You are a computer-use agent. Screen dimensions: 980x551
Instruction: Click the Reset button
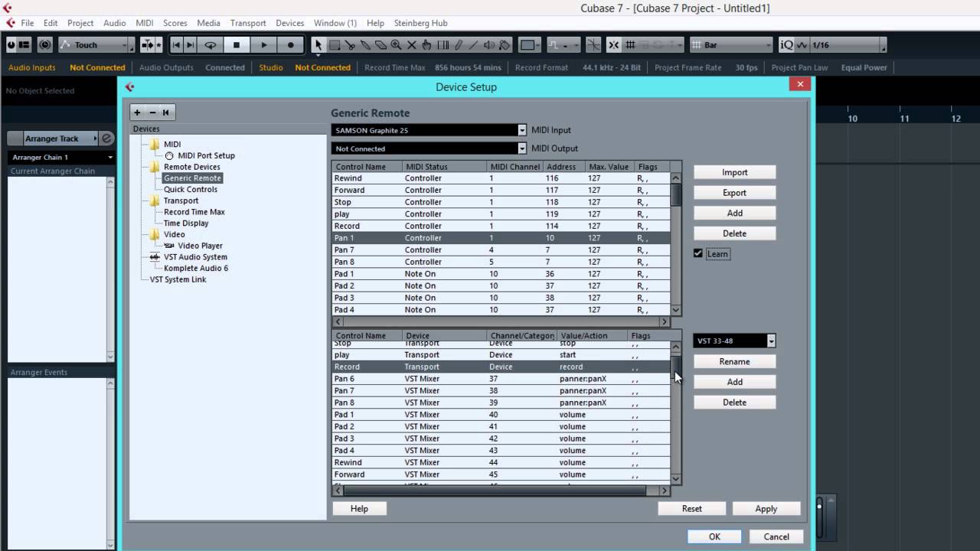pyautogui.click(x=691, y=508)
